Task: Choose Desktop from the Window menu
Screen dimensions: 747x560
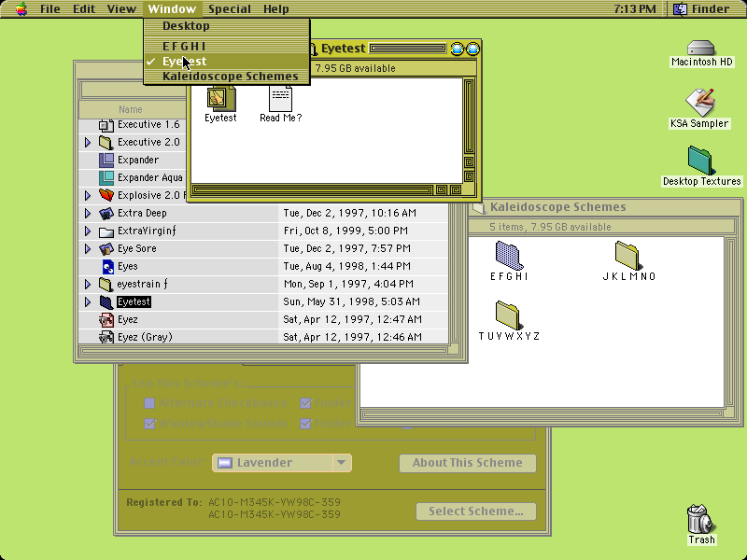Action: 227,26
